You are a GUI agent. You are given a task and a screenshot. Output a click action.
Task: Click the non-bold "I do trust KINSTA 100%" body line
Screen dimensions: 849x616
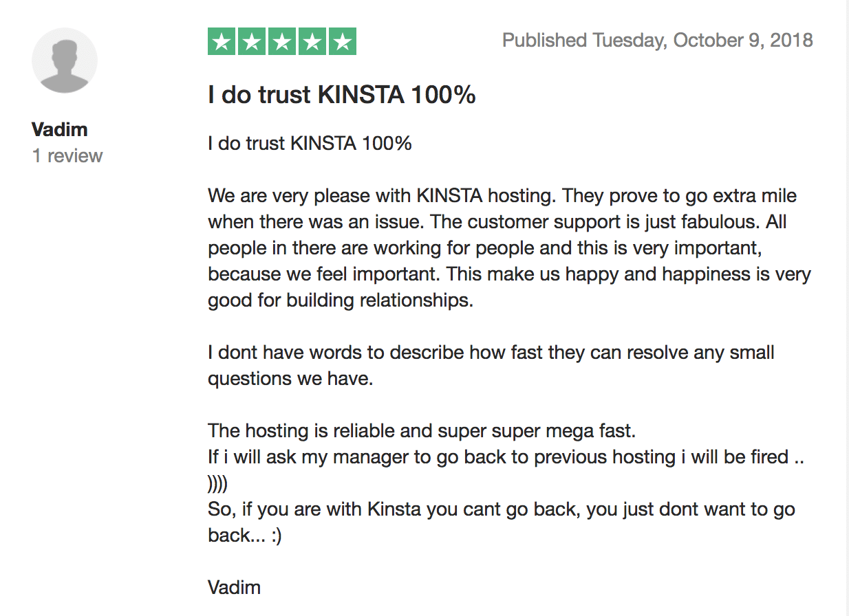[310, 144]
